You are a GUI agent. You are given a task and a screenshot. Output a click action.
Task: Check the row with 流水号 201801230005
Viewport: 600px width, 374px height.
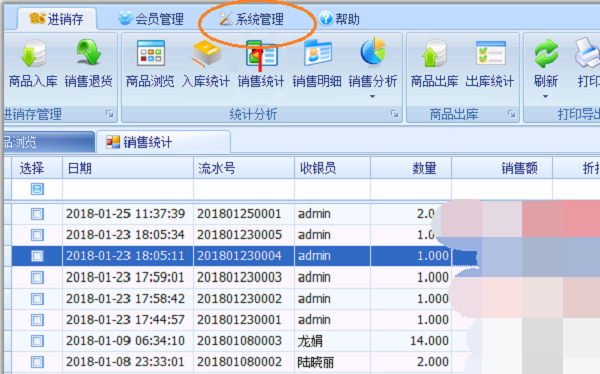coord(37,235)
